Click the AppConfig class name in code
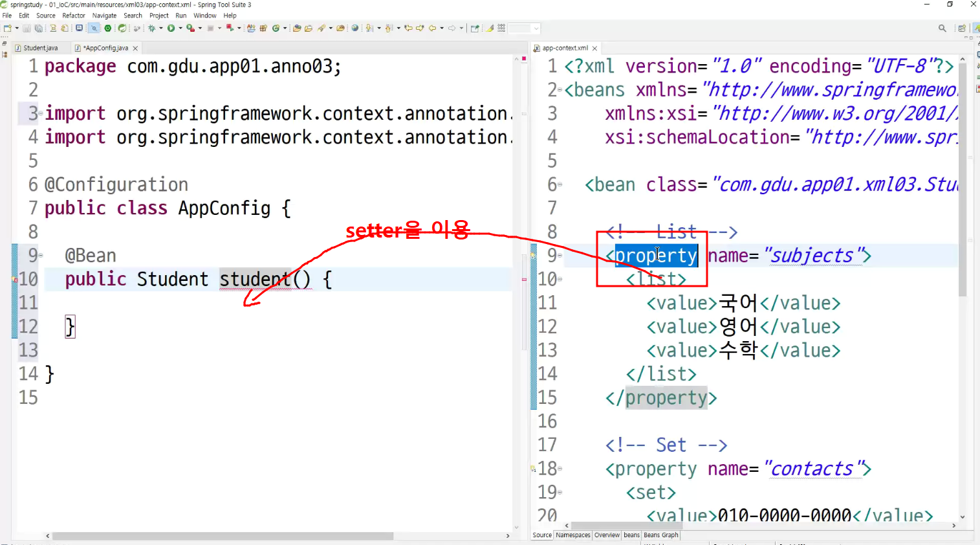 pyautogui.click(x=224, y=208)
